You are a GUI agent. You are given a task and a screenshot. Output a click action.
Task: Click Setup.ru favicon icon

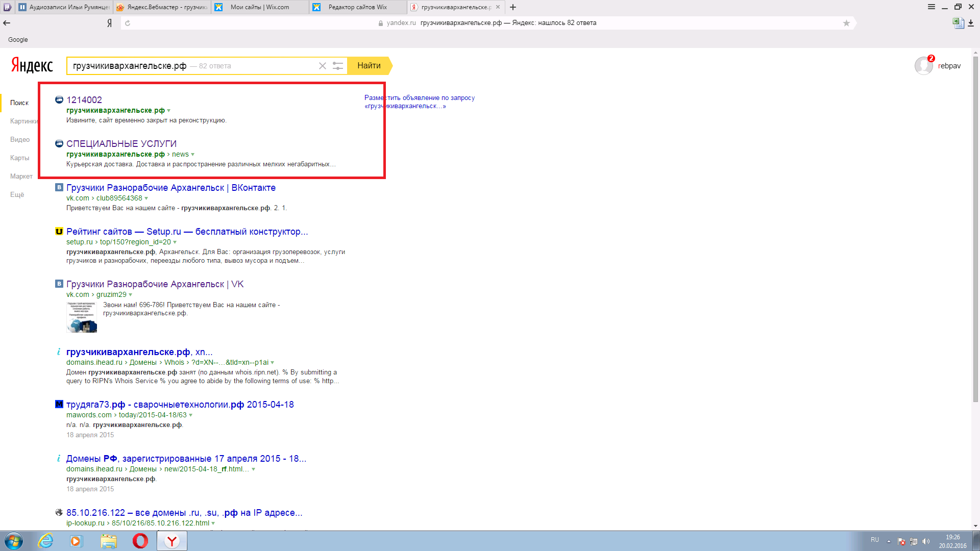click(59, 231)
